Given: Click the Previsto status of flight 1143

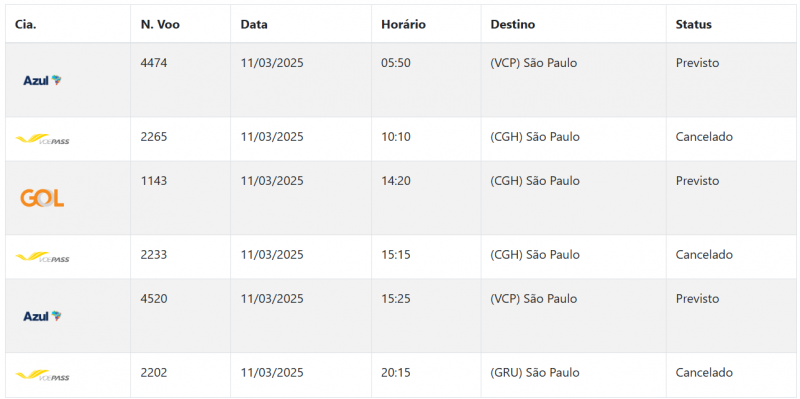Looking at the screenshot, I should point(697,181).
